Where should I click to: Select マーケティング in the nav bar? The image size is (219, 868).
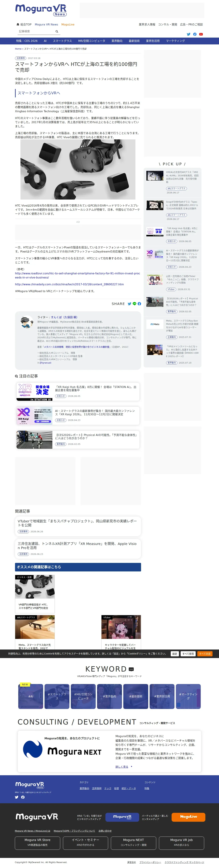[175, 41]
